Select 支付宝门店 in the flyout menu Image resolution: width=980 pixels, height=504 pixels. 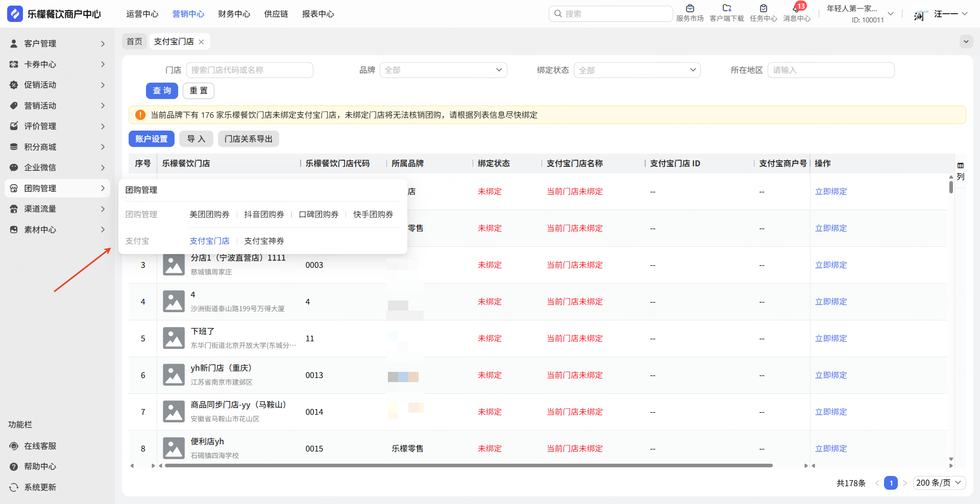pyautogui.click(x=209, y=241)
